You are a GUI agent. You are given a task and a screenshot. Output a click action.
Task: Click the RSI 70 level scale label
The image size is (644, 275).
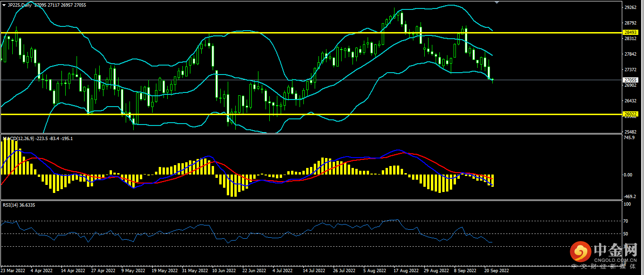pyautogui.click(x=626, y=221)
